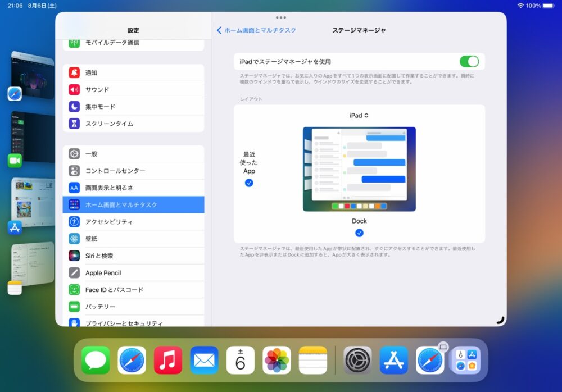This screenshot has width=562, height=392.
Task: Open Photos app from the Dock
Action: click(277, 360)
